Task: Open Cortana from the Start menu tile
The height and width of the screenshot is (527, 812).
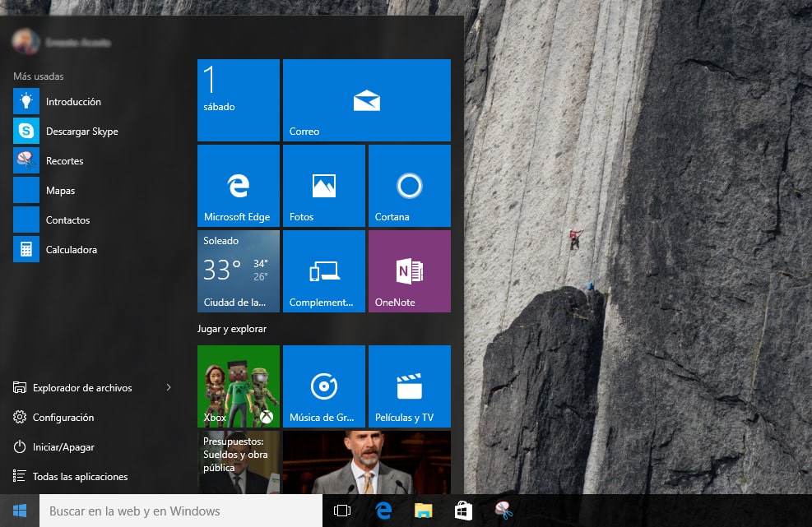Action: [x=409, y=184]
